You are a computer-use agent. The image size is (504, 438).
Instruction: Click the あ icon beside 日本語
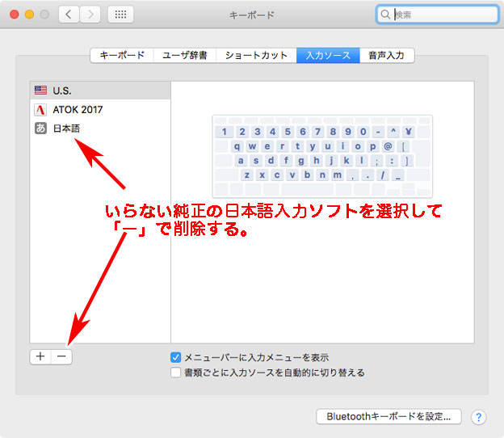point(40,128)
